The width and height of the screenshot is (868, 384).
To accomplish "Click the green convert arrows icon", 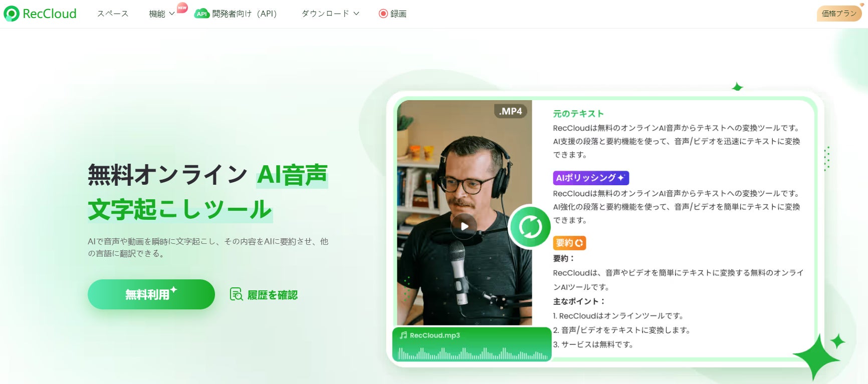I will [x=530, y=227].
